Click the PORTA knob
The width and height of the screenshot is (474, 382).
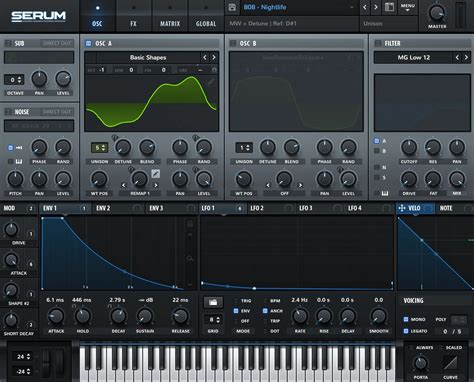421,363
